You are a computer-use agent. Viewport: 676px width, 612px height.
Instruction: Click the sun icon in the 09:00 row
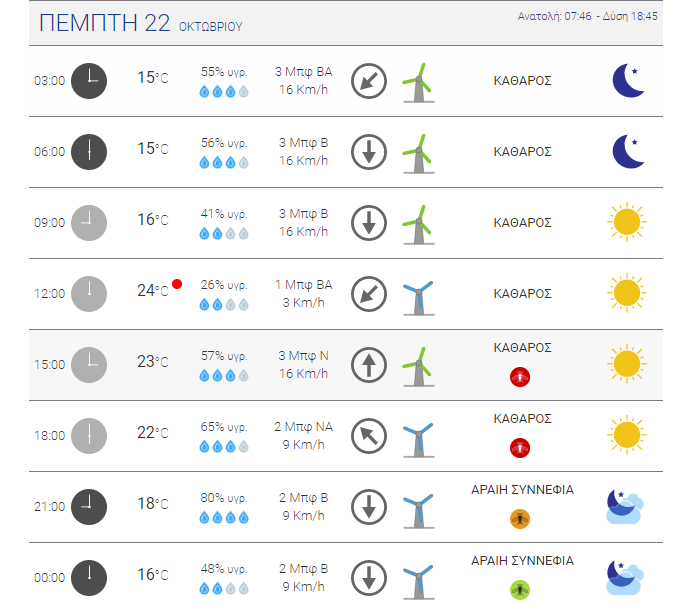(627, 222)
